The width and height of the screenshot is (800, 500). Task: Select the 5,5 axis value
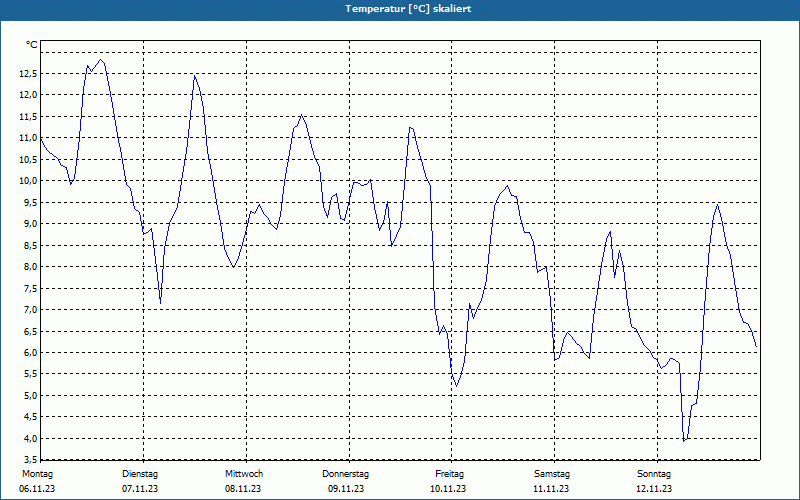tap(30, 374)
